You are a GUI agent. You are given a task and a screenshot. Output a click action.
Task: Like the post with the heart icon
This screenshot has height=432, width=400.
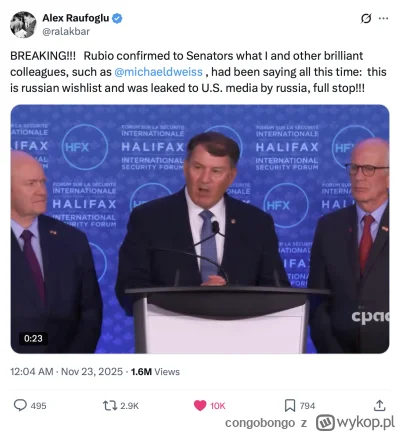pyautogui.click(x=200, y=406)
